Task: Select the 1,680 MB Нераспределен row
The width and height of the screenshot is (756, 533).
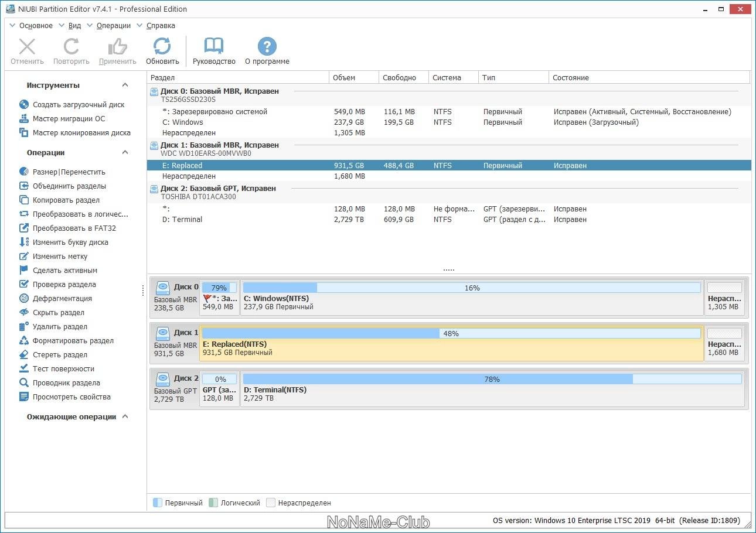Action: coord(448,176)
